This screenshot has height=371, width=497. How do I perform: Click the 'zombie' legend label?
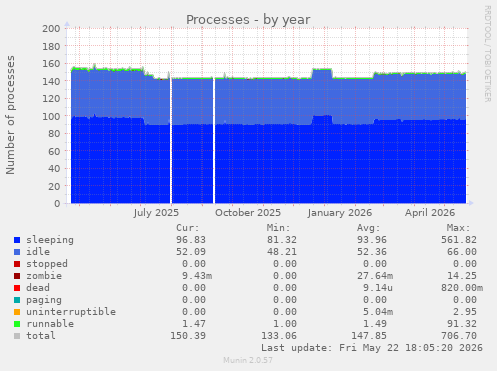coord(44,276)
